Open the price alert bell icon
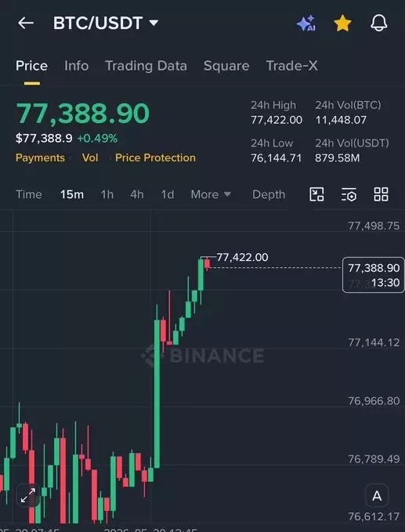 379,23
